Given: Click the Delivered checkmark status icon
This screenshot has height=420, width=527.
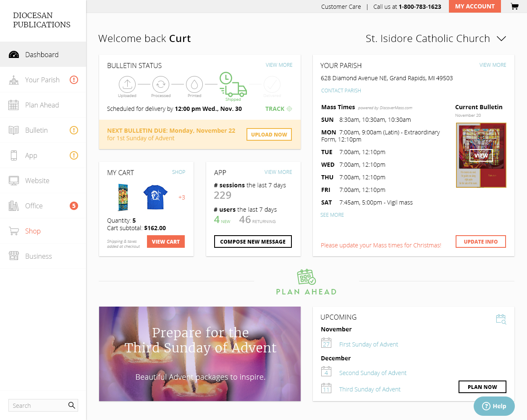Looking at the screenshot, I should (x=272, y=84).
